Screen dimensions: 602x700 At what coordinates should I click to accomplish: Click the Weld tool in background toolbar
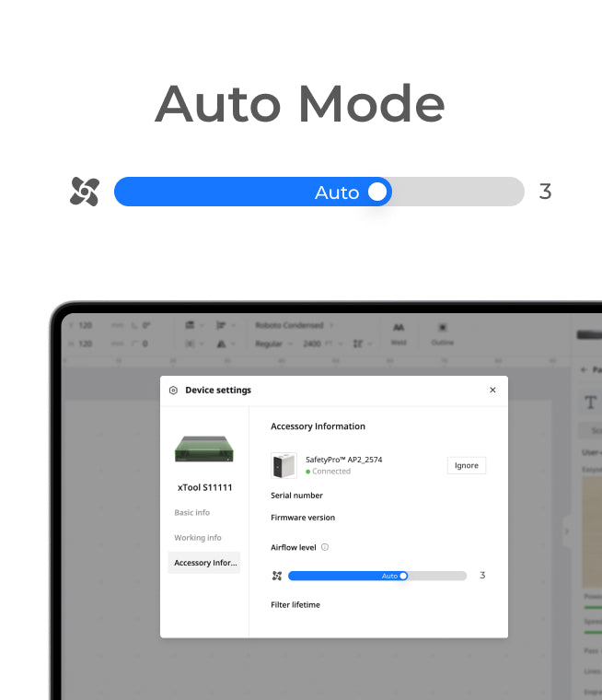pos(399,334)
